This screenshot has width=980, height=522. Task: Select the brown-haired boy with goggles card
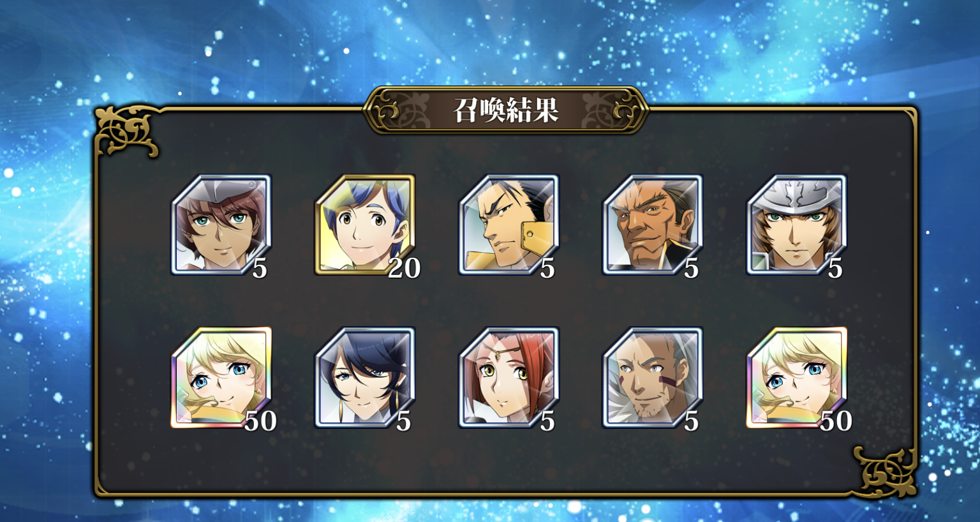pyautogui.click(x=221, y=225)
